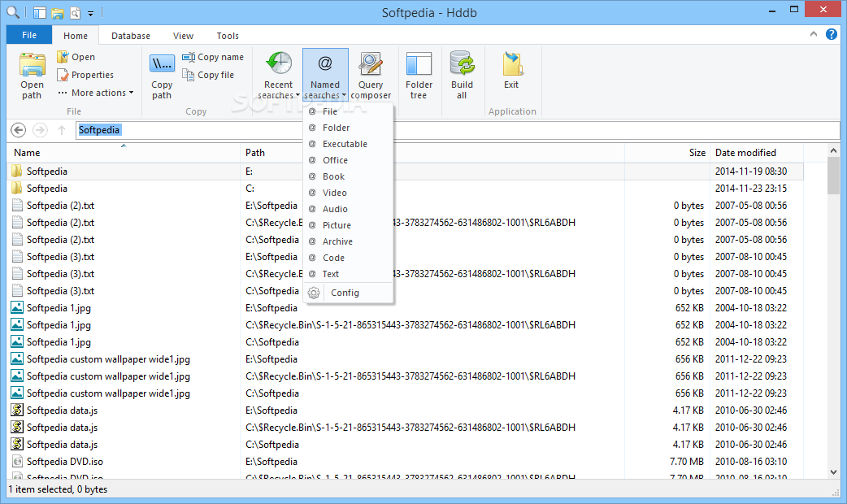Screen dimensions: 847x504
Task: Select the Book named search
Action: [349, 176]
